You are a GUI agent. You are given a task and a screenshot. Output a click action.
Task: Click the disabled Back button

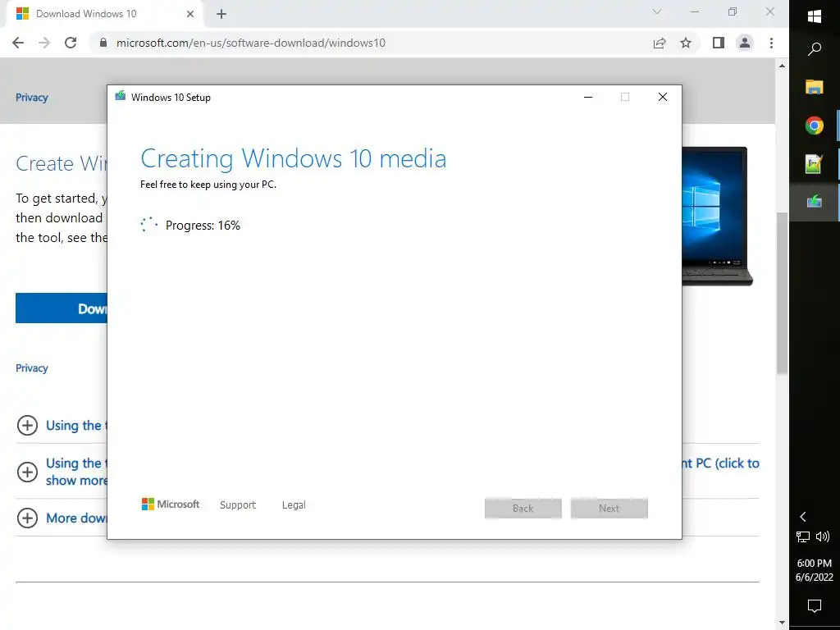[523, 508]
